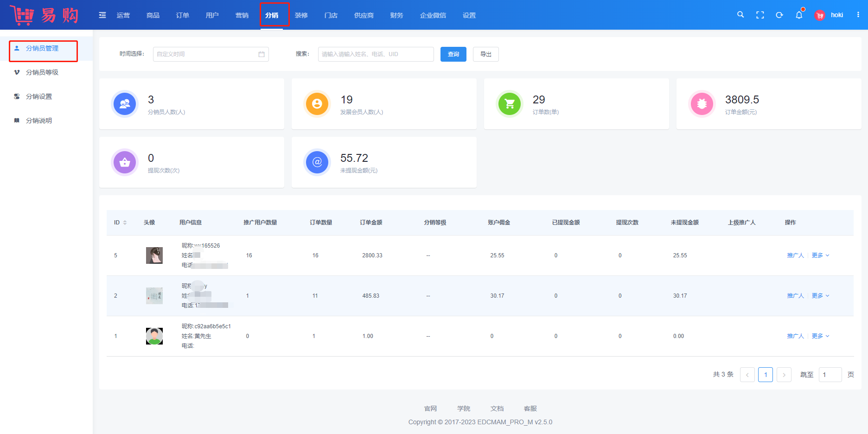Image resolution: width=868 pixels, height=434 pixels.
Task: Expand 更多 dropdown for distributor ID 1
Action: click(x=820, y=336)
